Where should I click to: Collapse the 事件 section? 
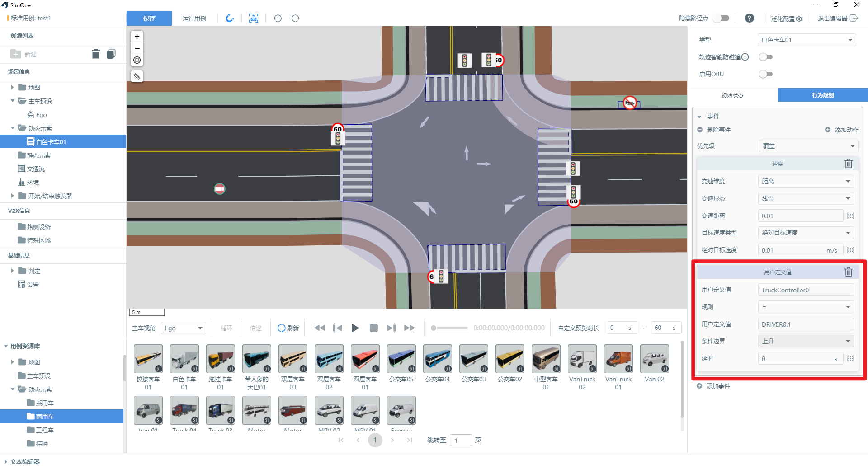click(x=699, y=117)
